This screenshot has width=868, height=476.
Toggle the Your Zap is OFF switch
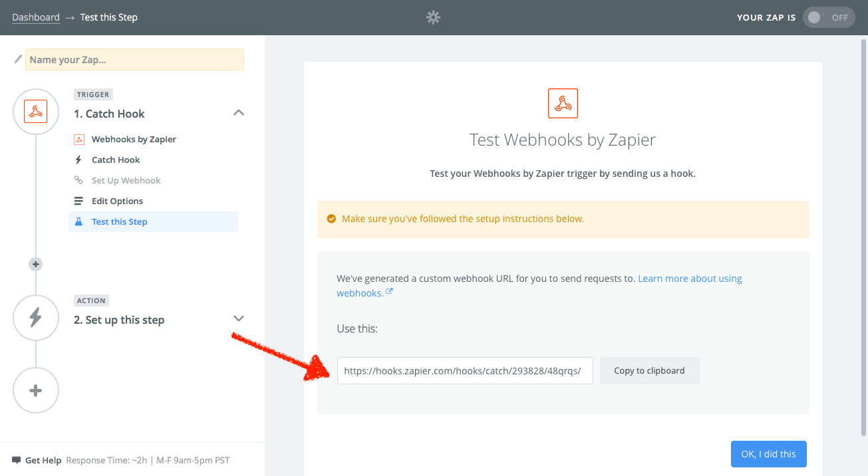point(829,17)
